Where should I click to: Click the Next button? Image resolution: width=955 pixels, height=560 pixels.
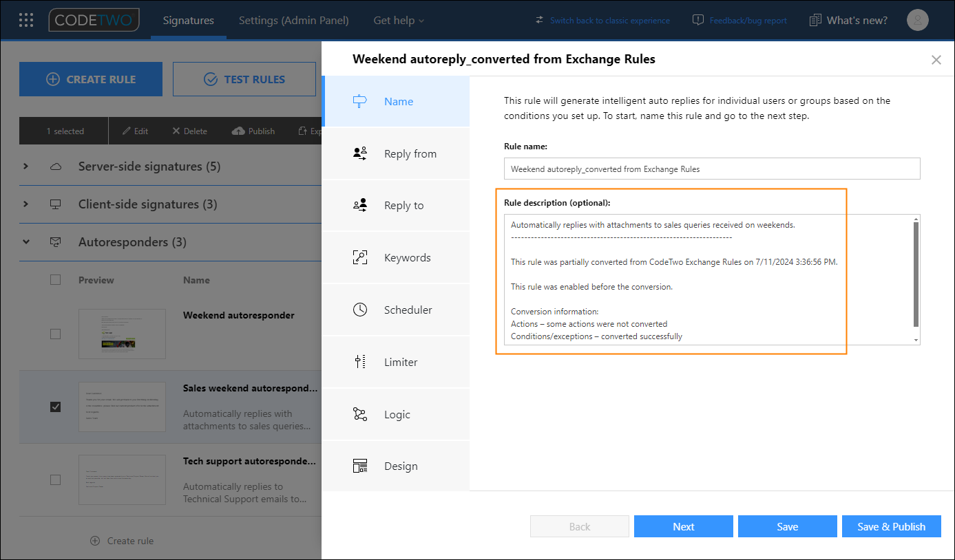pyautogui.click(x=683, y=526)
